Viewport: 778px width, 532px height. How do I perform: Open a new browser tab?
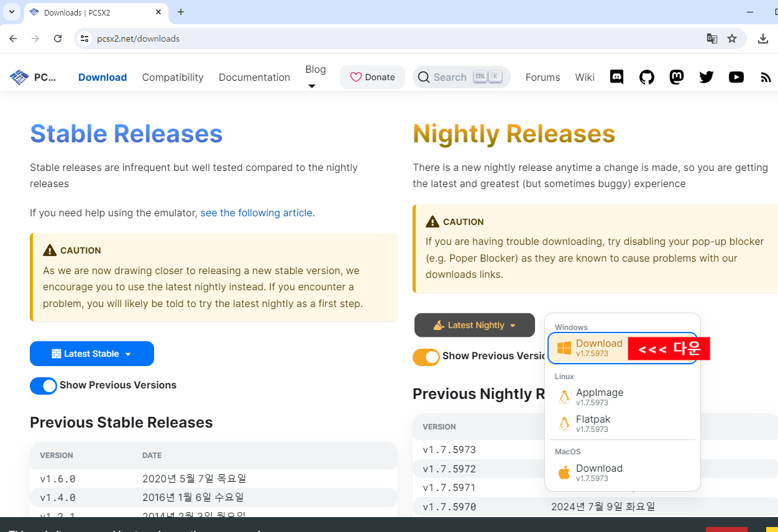point(181,12)
